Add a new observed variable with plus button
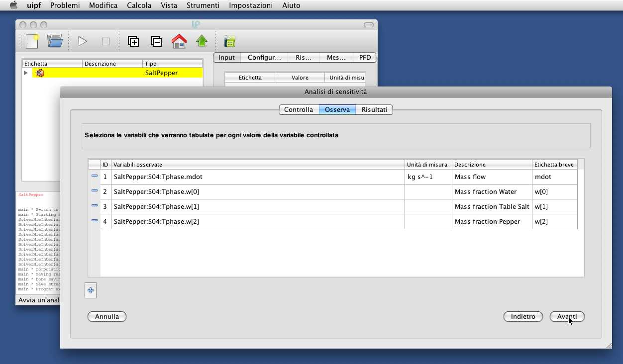Image resolution: width=623 pixels, height=364 pixels. click(91, 290)
